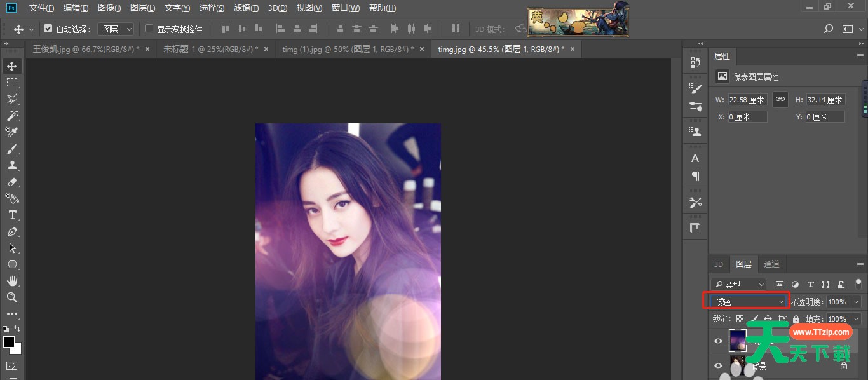Pick the Magic Wand tool

tap(12, 116)
